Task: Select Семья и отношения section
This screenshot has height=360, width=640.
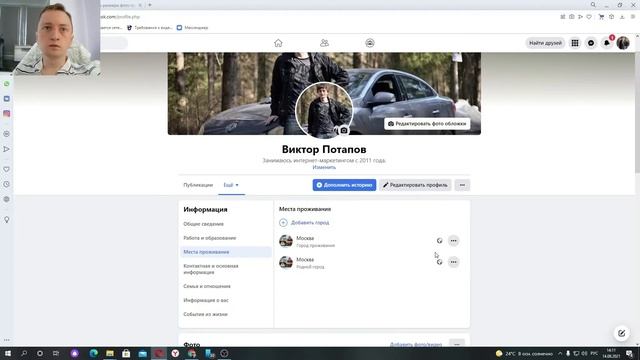Action: click(x=207, y=286)
